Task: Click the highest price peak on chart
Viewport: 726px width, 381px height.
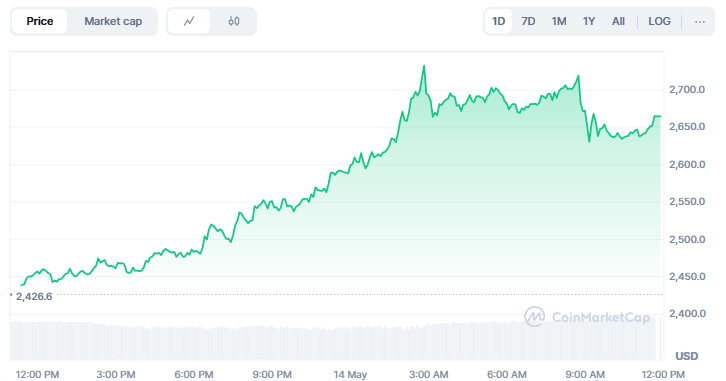Action: click(424, 66)
